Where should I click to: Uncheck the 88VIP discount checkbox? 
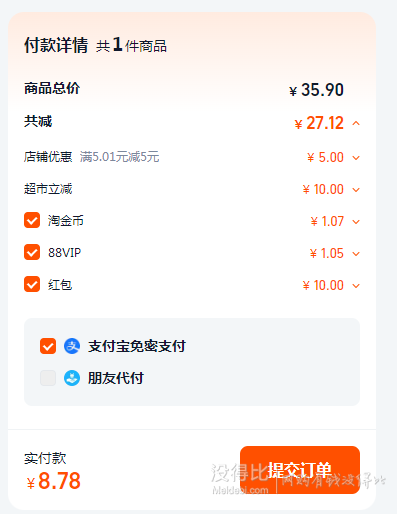click(32, 252)
